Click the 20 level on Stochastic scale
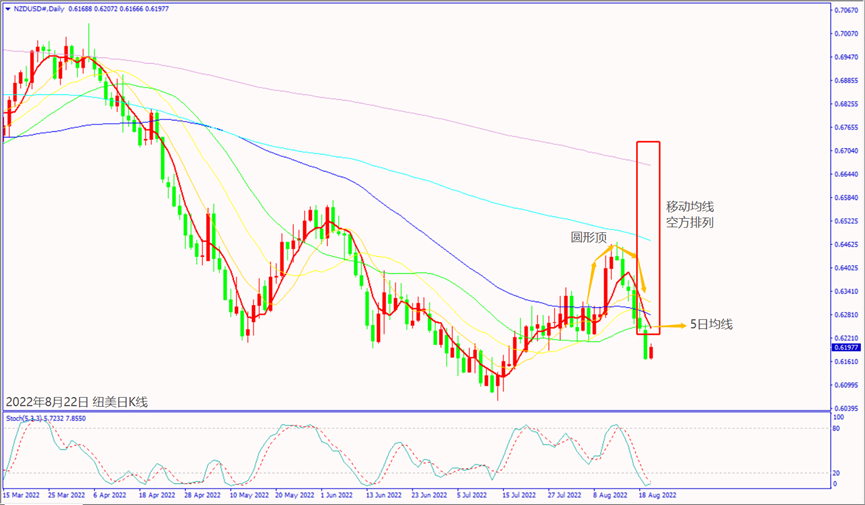 (x=836, y=472)
